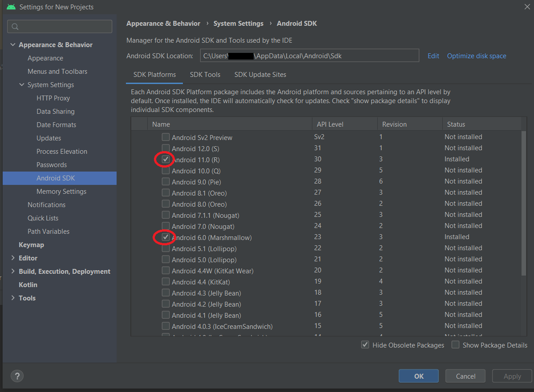Open Memory Settings page

pos(61,192)
